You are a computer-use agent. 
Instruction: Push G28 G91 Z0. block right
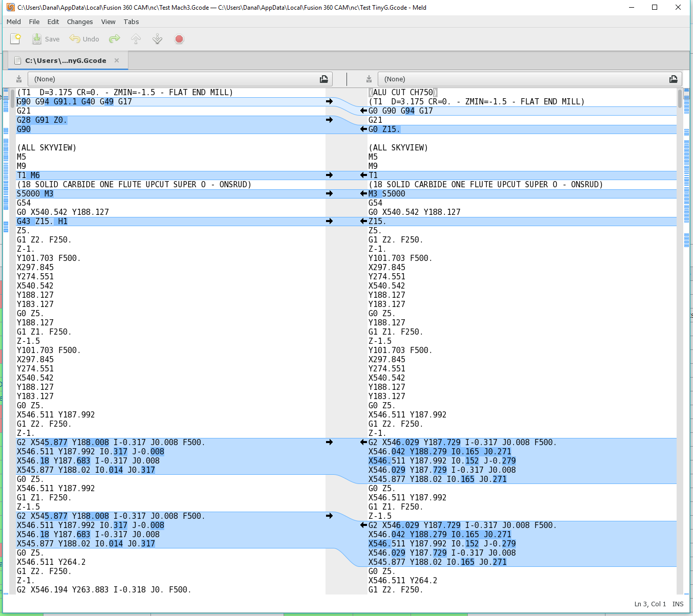tap(330, 120)
